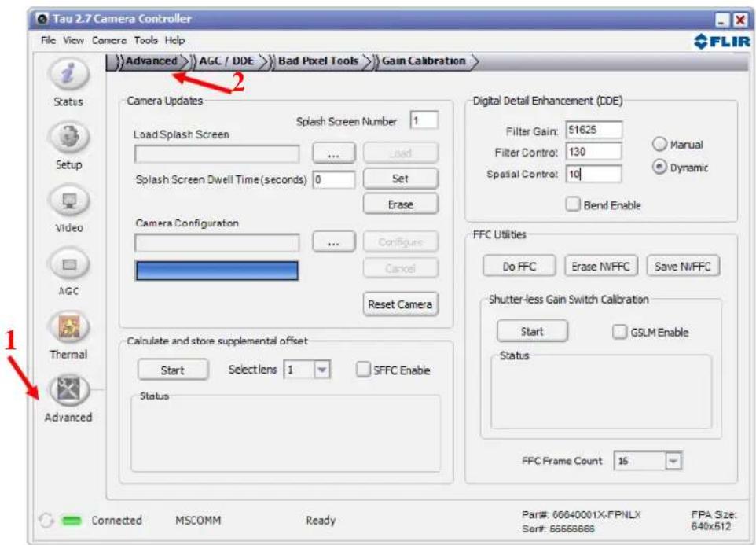
Task: Click the Ready status text
Action: (321, 521)
